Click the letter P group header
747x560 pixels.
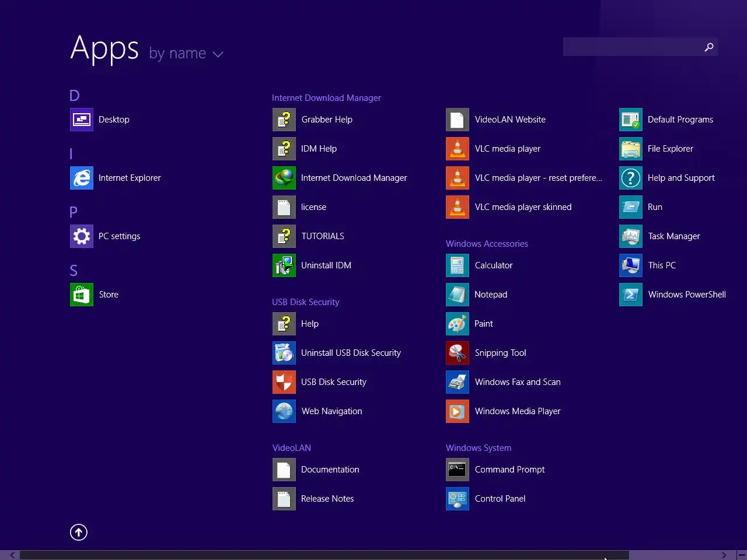74,212
